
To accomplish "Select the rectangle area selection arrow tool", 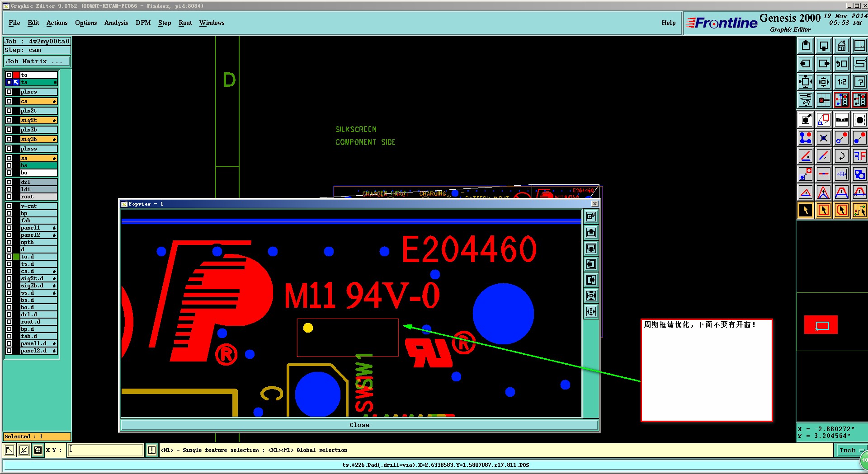I will click(824, 210).
